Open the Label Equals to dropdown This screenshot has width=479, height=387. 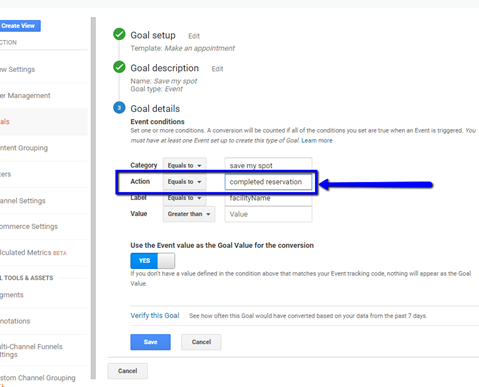tap(184, 198)
